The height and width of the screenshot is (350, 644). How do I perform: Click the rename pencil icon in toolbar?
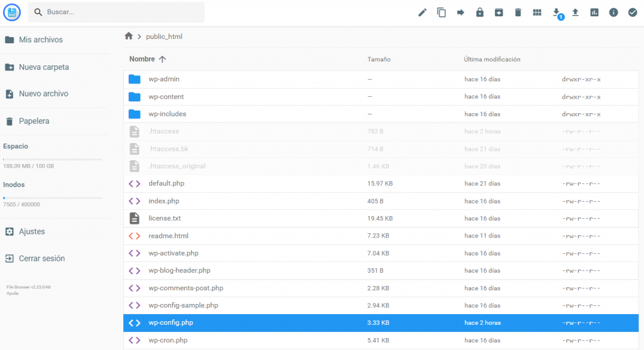(x=423, y=13)
